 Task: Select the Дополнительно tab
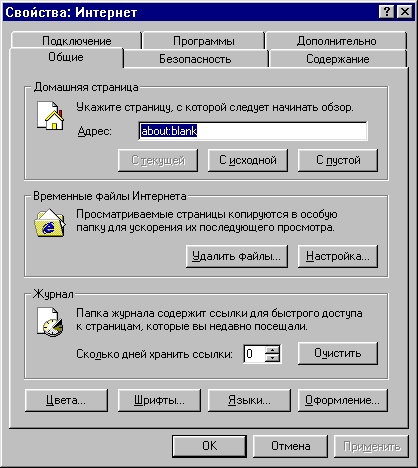pyautogui.click(x=337, y=40)
